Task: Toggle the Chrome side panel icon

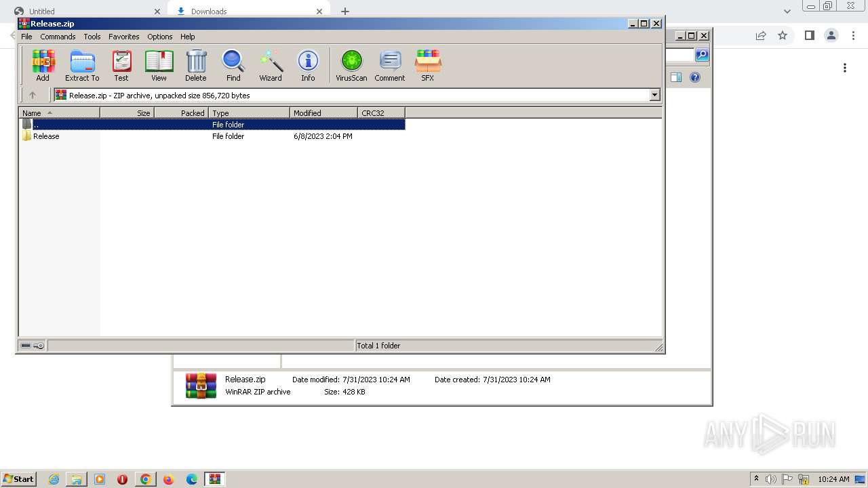Action: tap(809, 36)
